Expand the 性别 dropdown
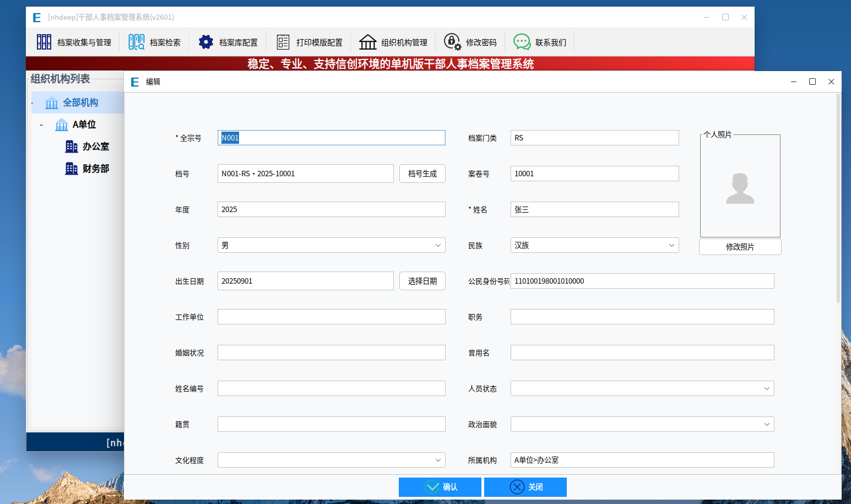The image size is (851, 504). tap(438, 246)
